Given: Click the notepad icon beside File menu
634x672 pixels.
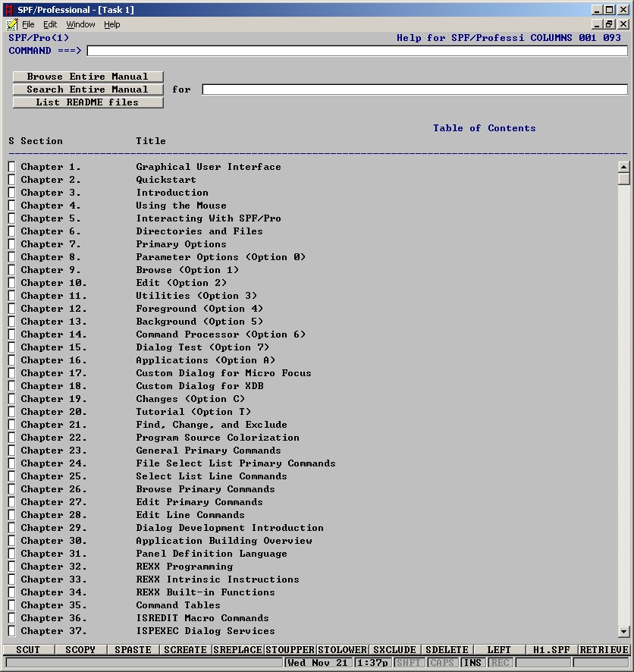Looking at the screenshot, I should (12, 24).
